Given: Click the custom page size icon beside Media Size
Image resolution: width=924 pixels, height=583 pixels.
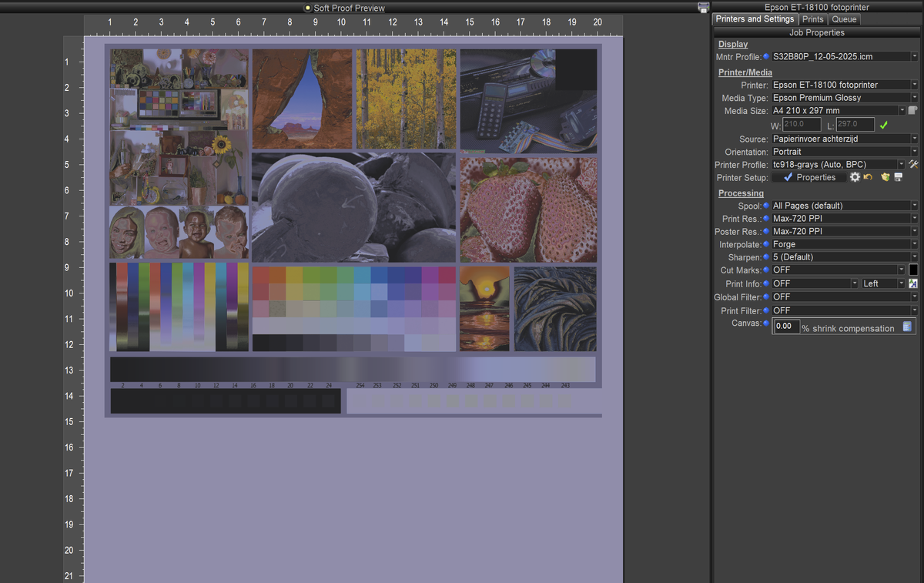Looking at the screenshot, I should coord(913,110).
